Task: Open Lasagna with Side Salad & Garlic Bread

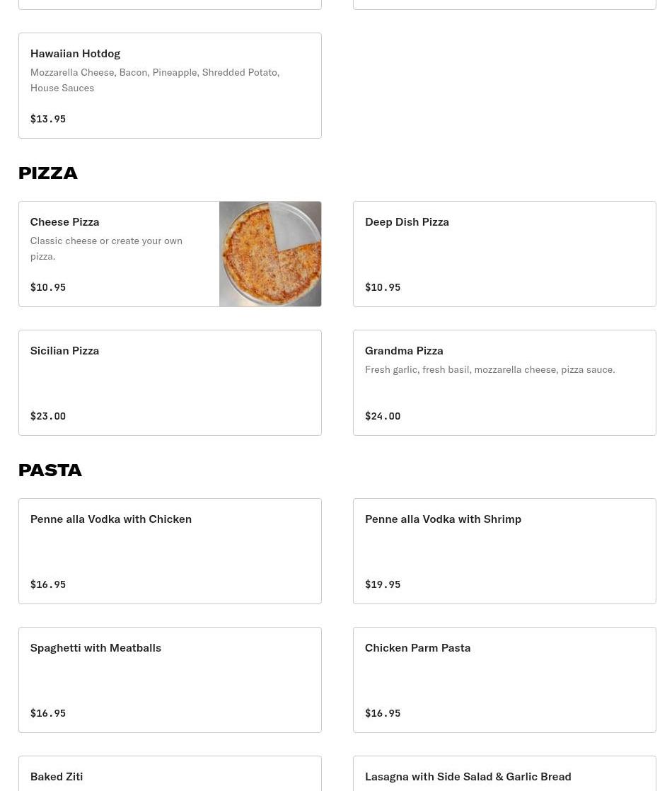Action: pos(504,774)
